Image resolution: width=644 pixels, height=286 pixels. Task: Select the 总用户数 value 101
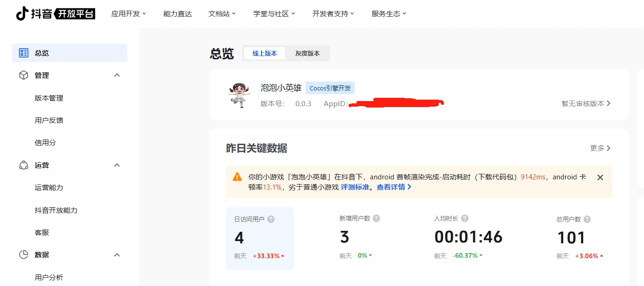tap(571, 238)
